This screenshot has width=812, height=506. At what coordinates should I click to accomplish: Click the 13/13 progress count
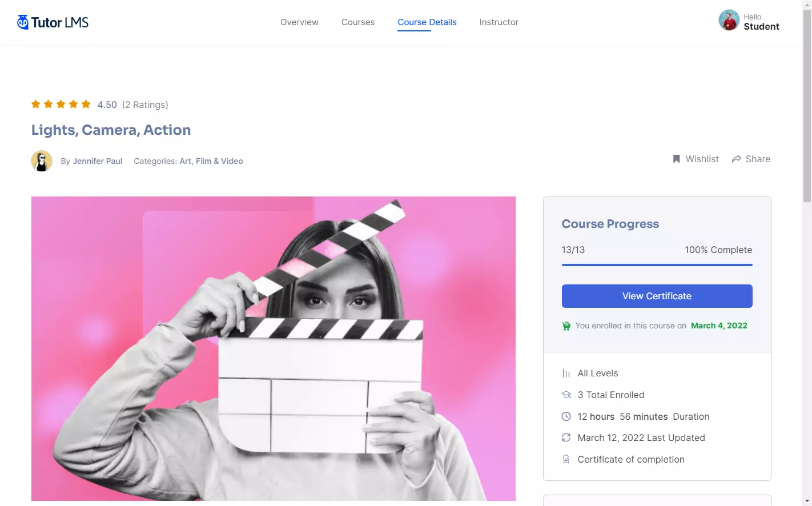tap(573, 250)
